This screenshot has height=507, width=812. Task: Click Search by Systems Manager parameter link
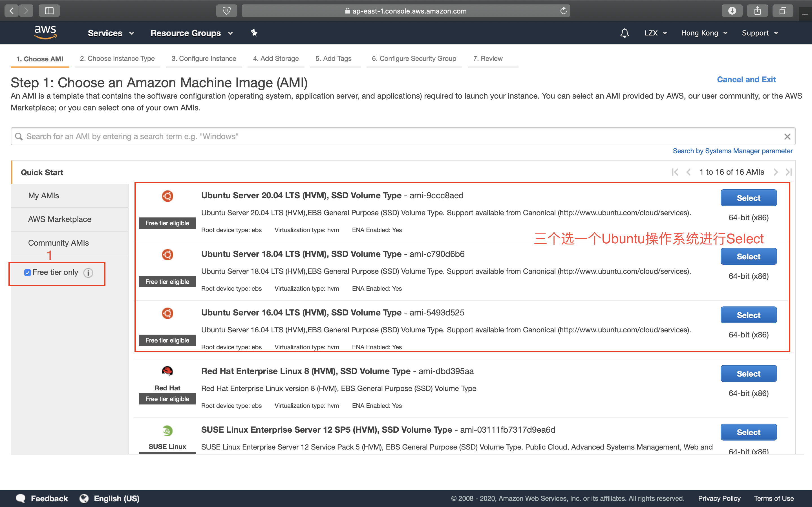click(x=732, y=151)
